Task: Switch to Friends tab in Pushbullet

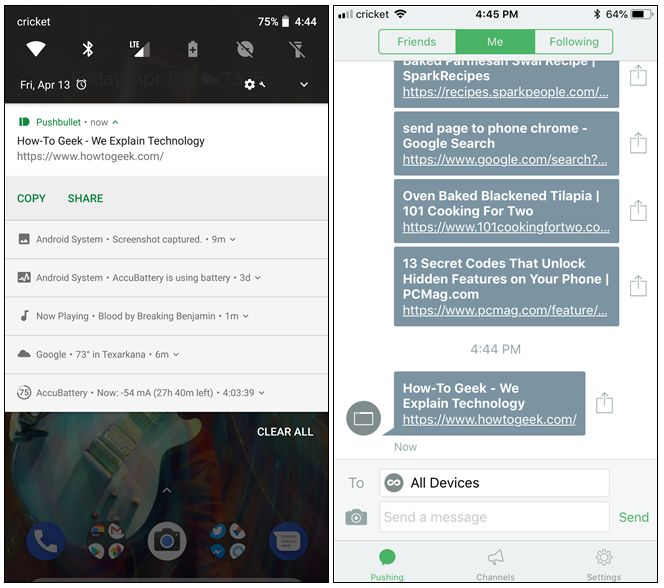Action: (x=417, y=41)
